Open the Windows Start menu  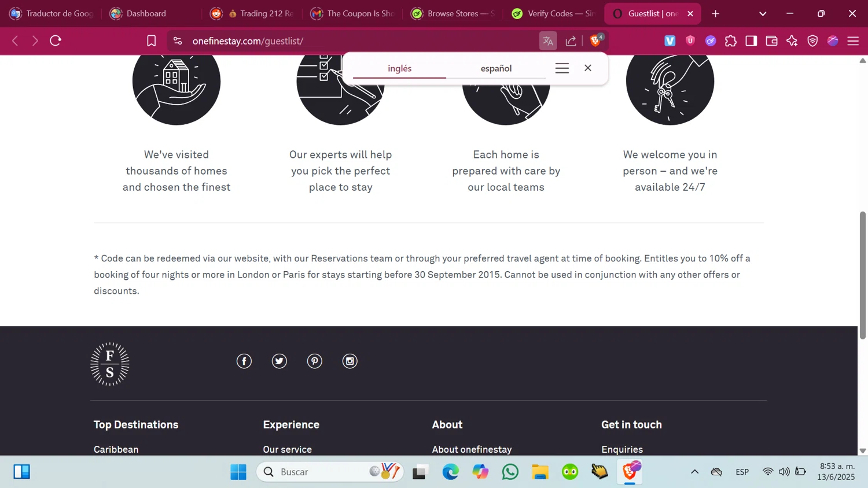click(238, 472)
